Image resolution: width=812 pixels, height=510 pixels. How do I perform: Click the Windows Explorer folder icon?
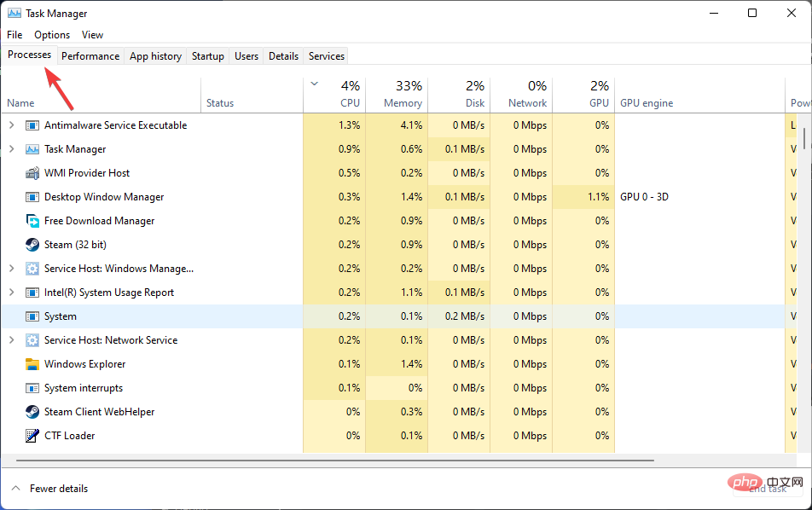(x=32, y=363)
